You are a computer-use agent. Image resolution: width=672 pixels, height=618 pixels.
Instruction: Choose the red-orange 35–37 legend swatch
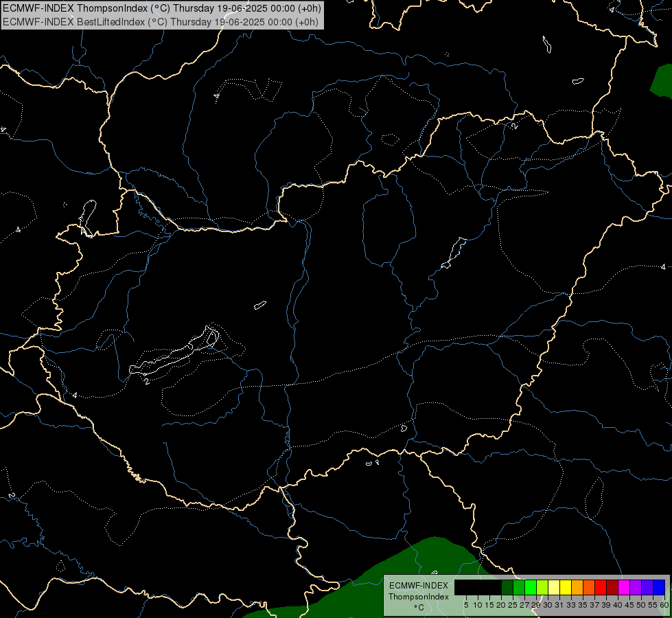tap(589, 587)
